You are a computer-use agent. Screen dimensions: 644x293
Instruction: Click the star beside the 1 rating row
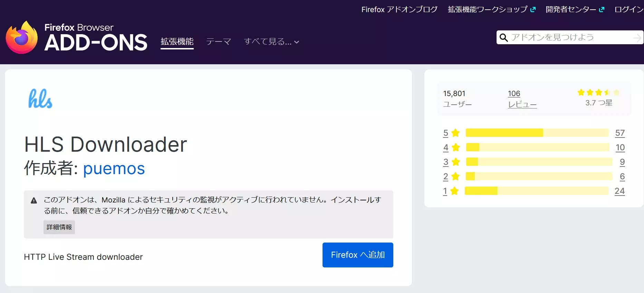coord(454,191)
